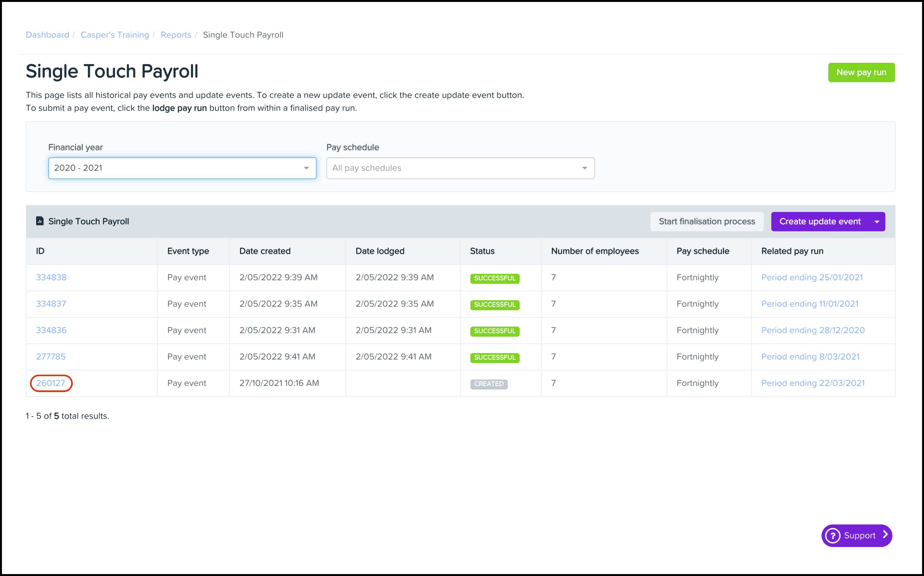Screen dimensions: 924x576
Task: Open the Pay schedule dropdown
Action: [x=460, y=168]
